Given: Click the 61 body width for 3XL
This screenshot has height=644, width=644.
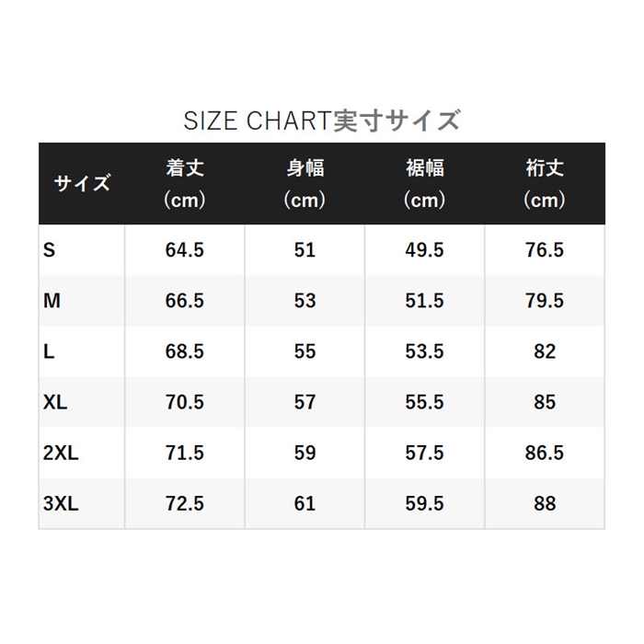Looking at the screenshot, I should click(305, 503).
